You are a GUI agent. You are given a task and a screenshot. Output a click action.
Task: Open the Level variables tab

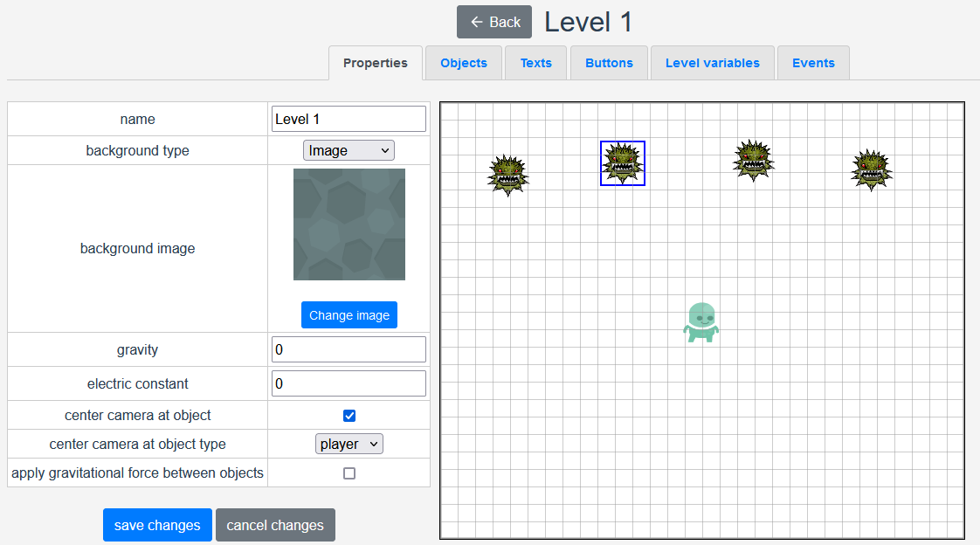tap(712, 63)
